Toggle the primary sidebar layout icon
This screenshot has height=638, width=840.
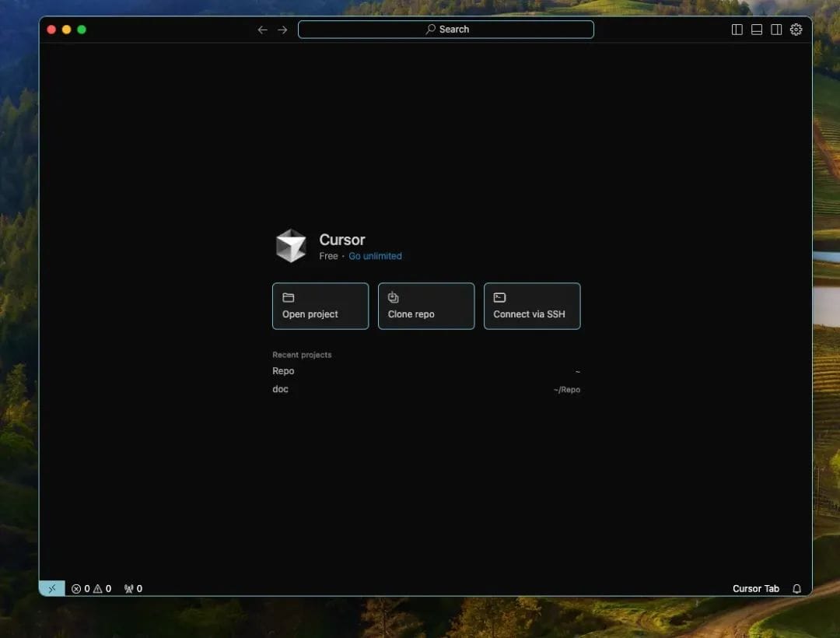tap(737, 30)
